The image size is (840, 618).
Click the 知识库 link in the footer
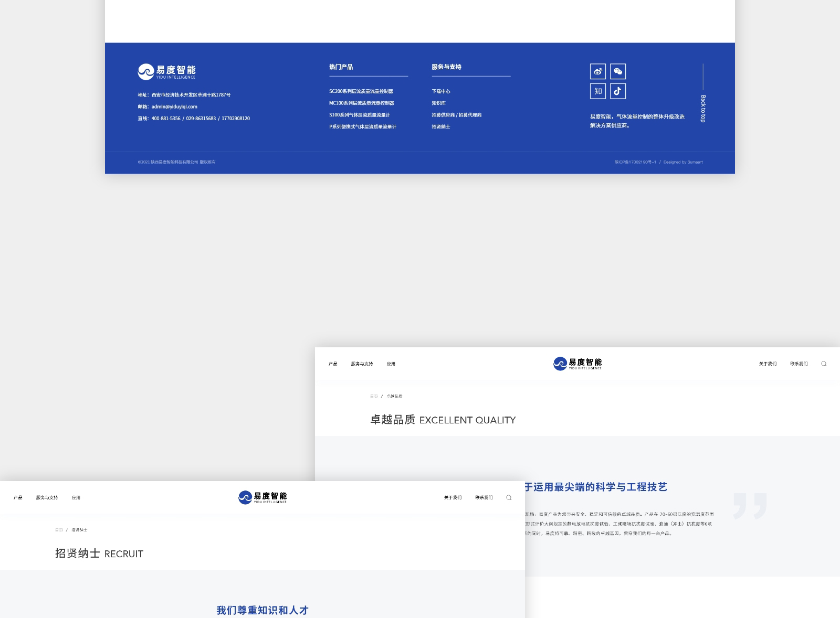point(438,103)
